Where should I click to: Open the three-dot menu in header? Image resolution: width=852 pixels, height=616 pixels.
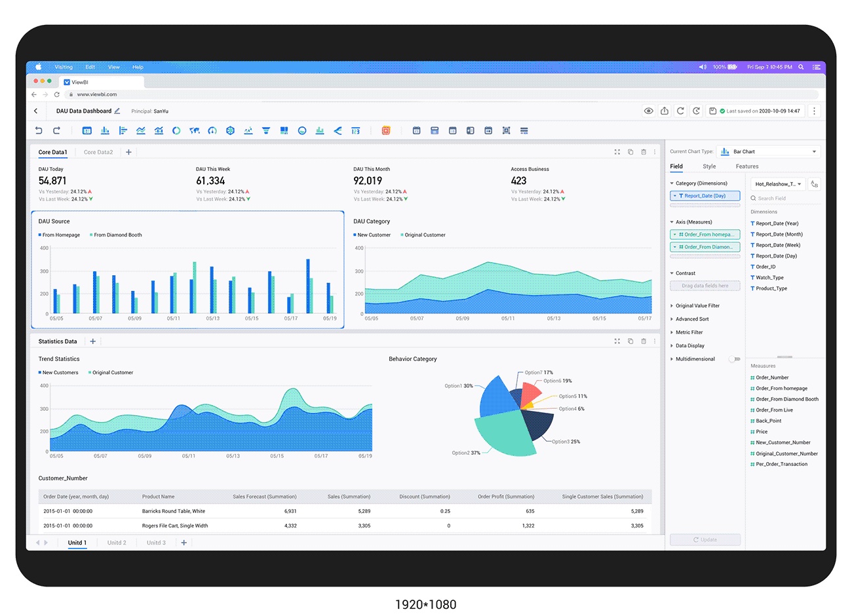click(x=814, y=111)
